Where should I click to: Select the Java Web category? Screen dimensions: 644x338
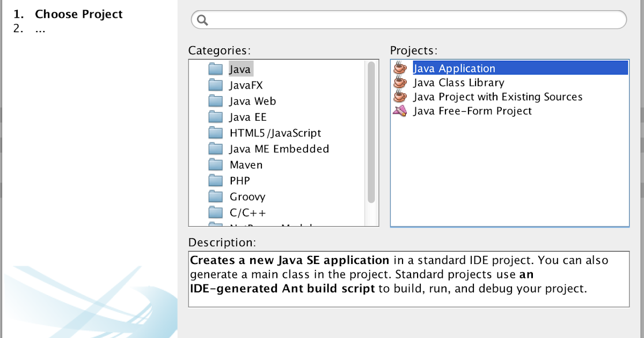point(252,101)
